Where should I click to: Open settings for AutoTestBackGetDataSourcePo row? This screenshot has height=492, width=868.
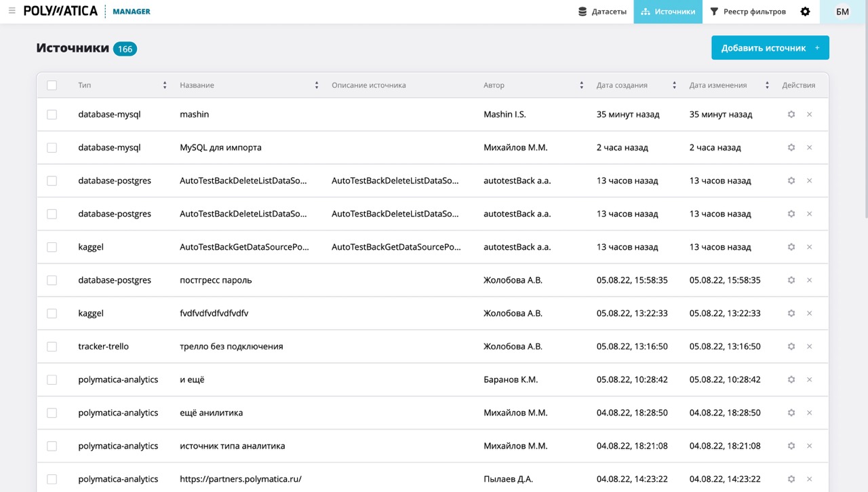[x=791, y=247]
